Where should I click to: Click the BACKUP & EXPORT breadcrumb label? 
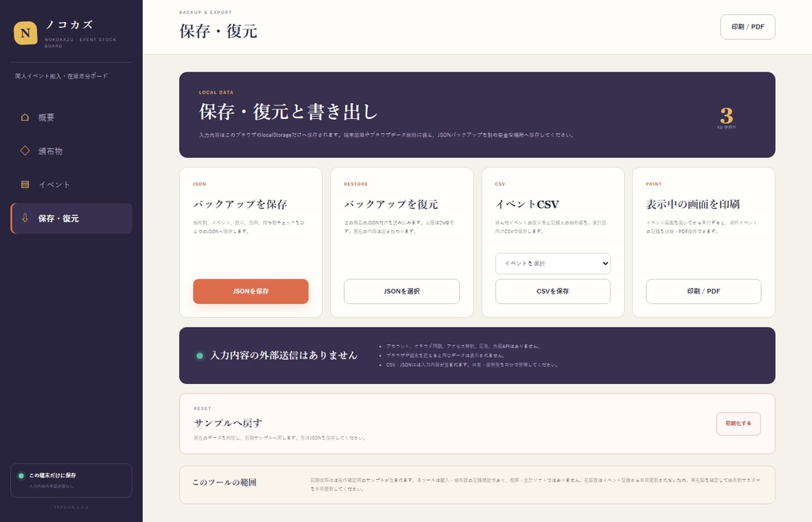(x=205, y=12)
